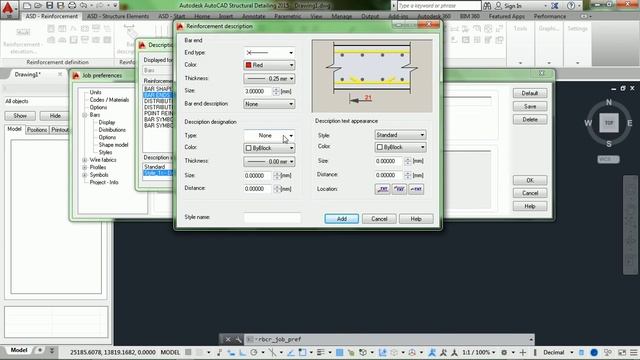This screenshot has width=640, height=360.
Task: Click the annotation monitor plus icon in status bar
Action: (522, 352)
